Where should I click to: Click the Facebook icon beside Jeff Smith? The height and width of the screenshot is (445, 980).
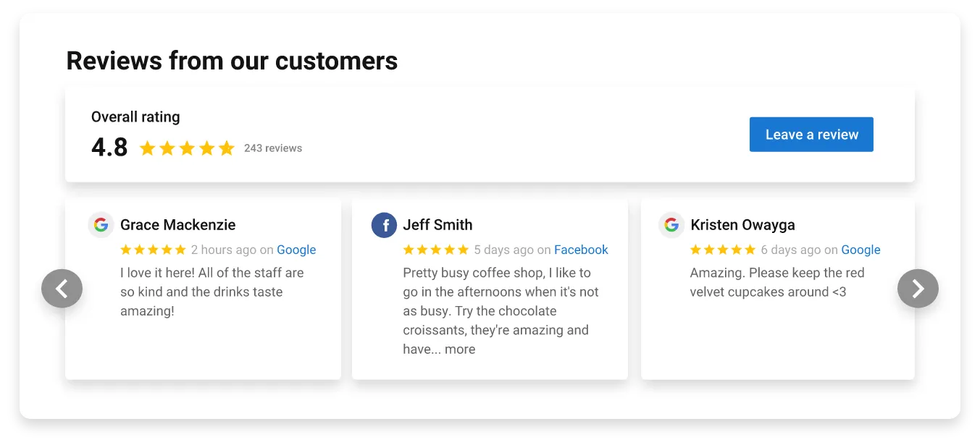[x=384, y=225]
